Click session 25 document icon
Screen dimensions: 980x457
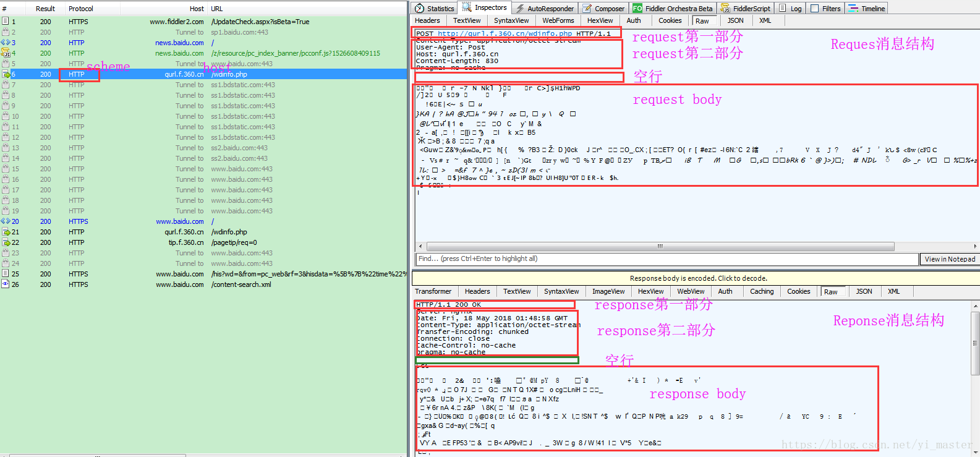click(6, 274)
